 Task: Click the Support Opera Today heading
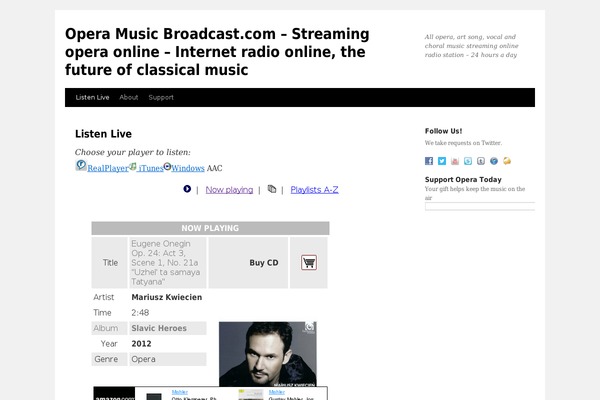point(463,180)
